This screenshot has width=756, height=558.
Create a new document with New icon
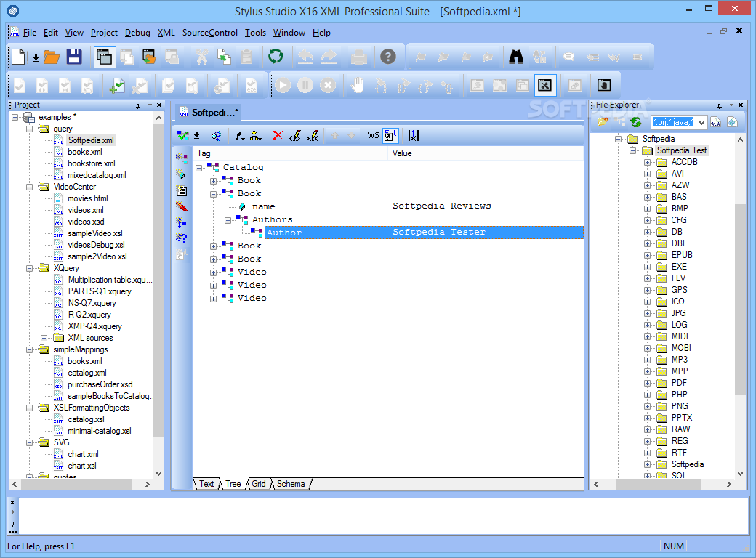[x=18, y=57]
